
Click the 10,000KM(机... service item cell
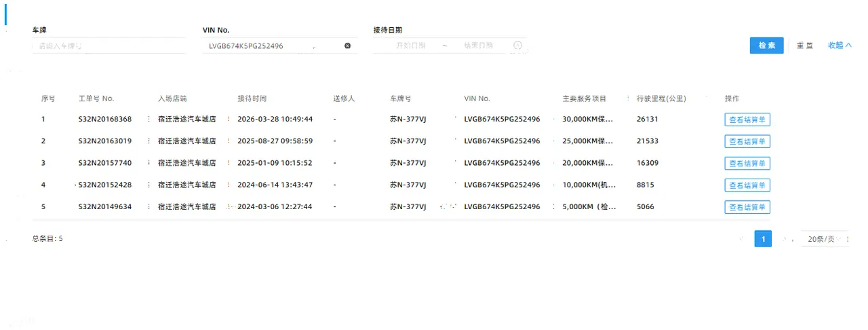click(589, 185)
